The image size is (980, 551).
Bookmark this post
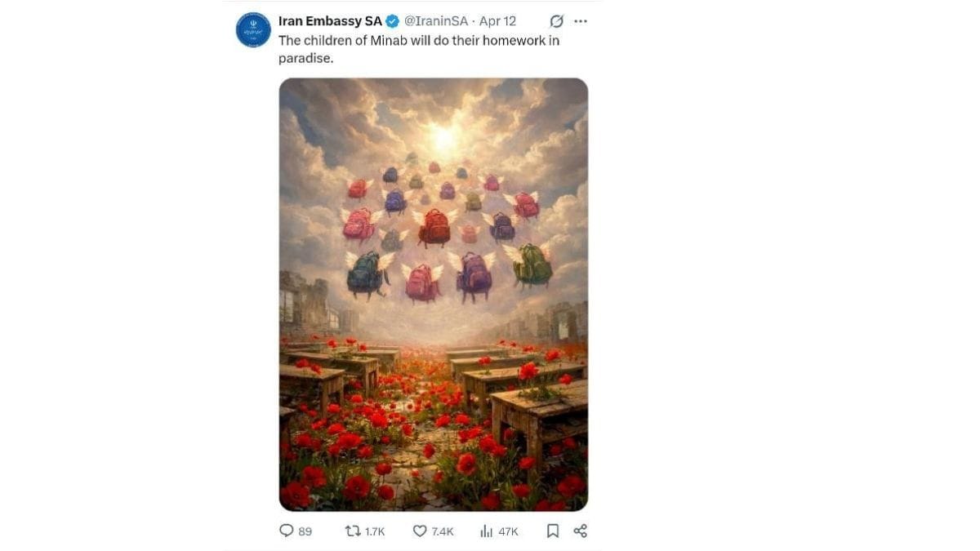tap(553, 531)
